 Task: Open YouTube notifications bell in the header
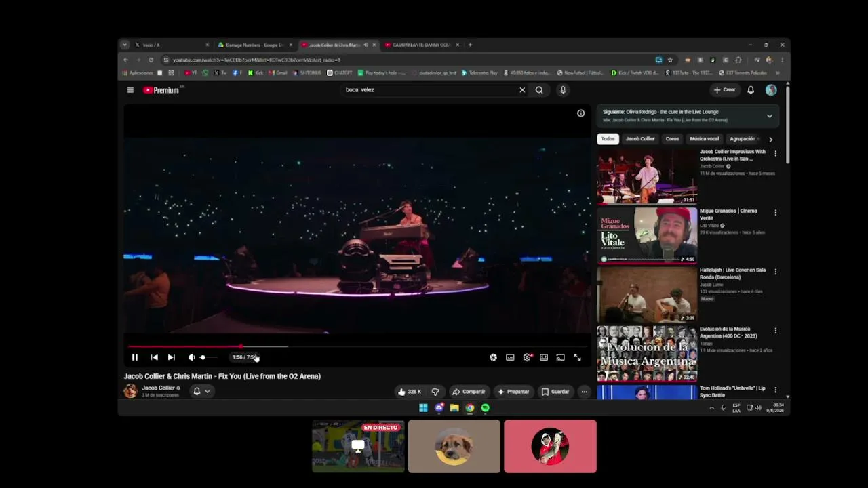[x=751, y=89]
